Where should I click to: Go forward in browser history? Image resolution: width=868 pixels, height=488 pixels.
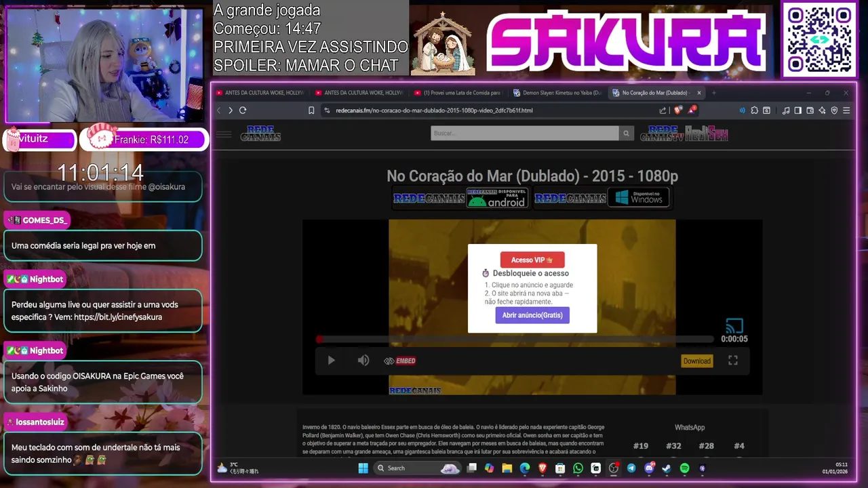point(231,110)
